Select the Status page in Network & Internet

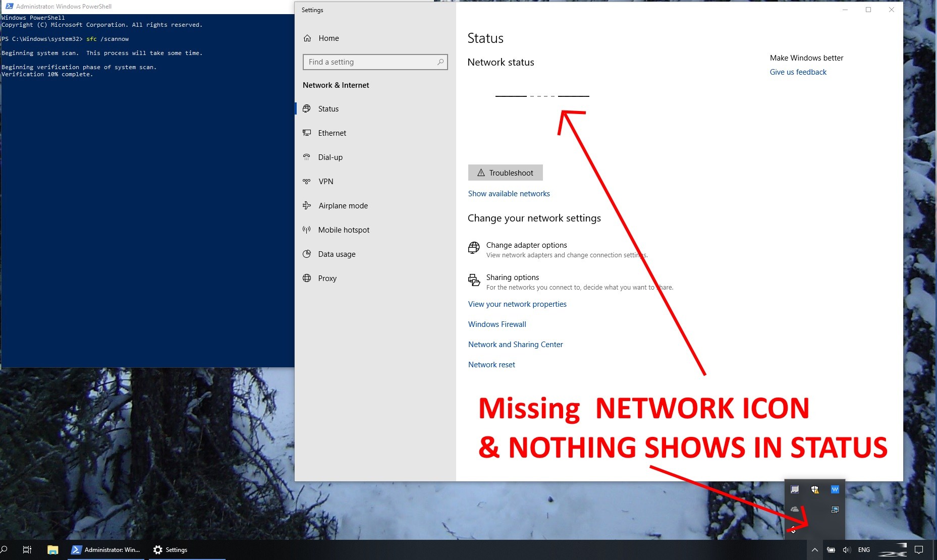pyautogui.click(x=328, y=108)
